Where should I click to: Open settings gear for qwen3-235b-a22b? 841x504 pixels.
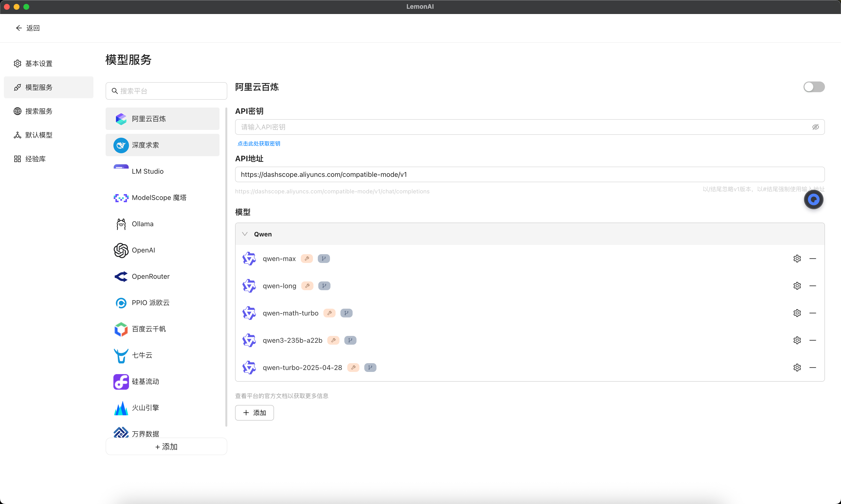[797, 340]
